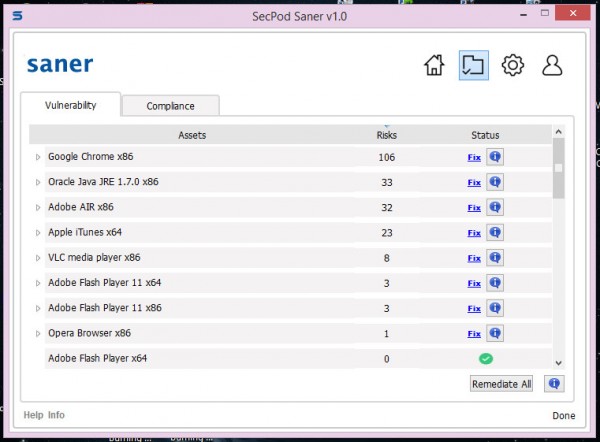
Task: Click the Remediate All button
Action: [x=501, y=384]
